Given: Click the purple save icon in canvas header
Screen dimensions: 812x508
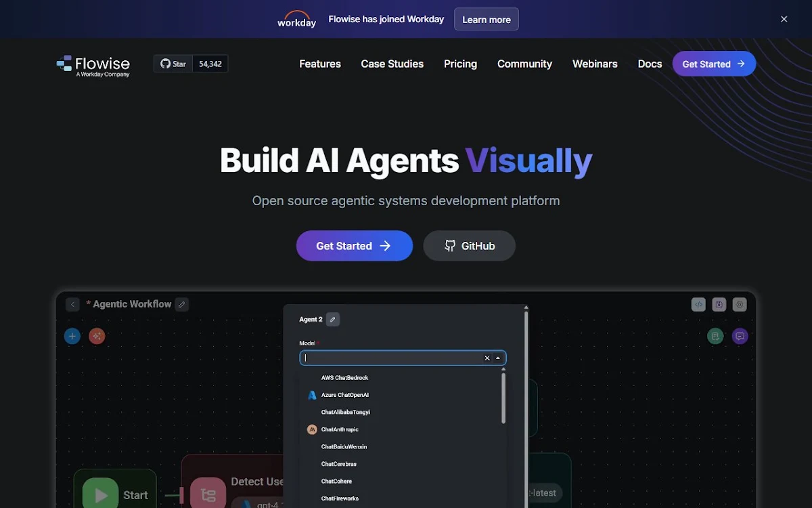Looking at the screenshot, I should tap(719, 304).
